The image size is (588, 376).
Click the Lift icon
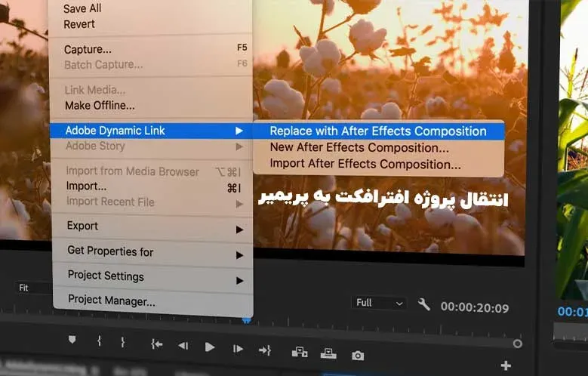click(x=300, y=353)
